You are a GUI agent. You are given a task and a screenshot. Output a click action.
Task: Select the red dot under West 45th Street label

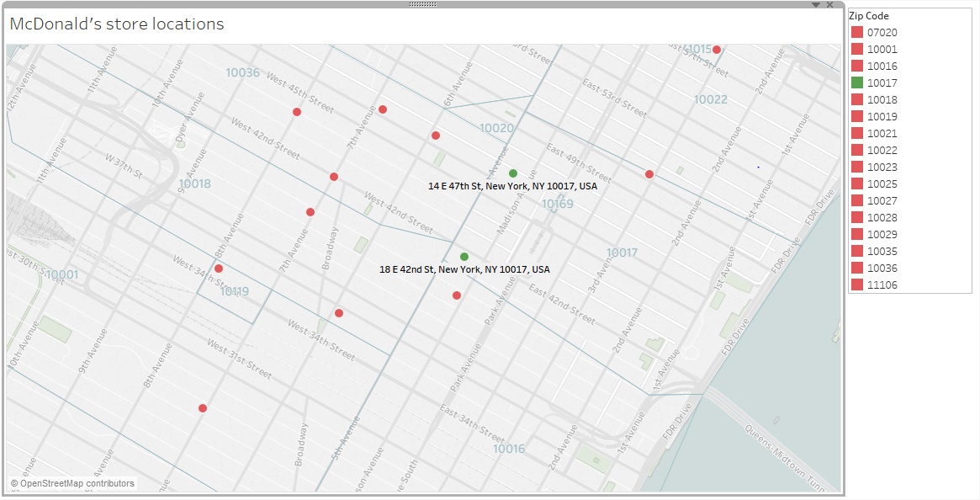(297, 112)
